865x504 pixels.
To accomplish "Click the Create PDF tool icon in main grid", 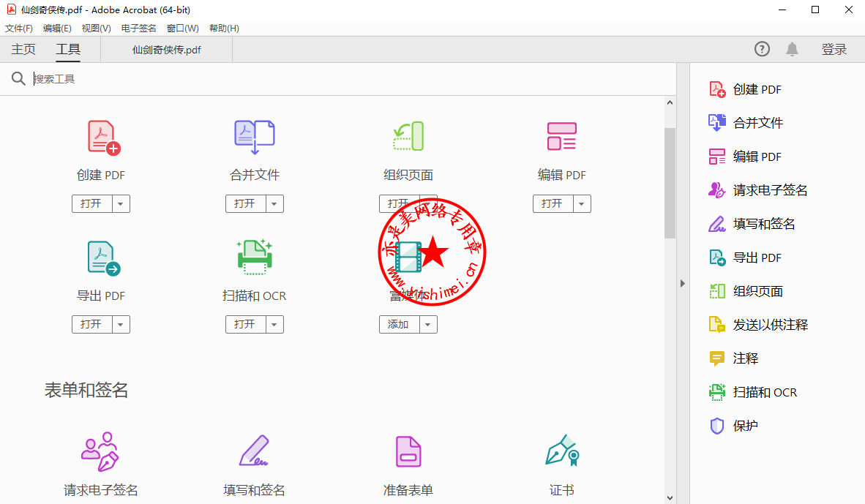I will point(104,138).
